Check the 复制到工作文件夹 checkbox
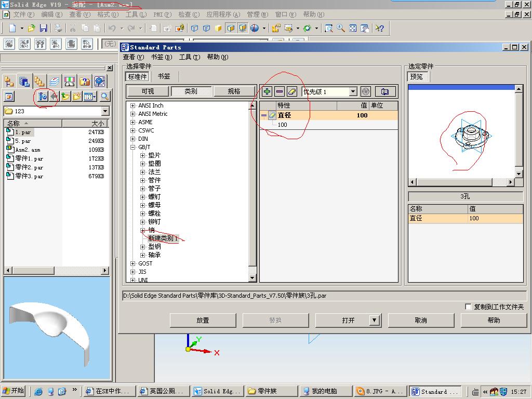The image size is (532, 399). [x=468, y=307]
